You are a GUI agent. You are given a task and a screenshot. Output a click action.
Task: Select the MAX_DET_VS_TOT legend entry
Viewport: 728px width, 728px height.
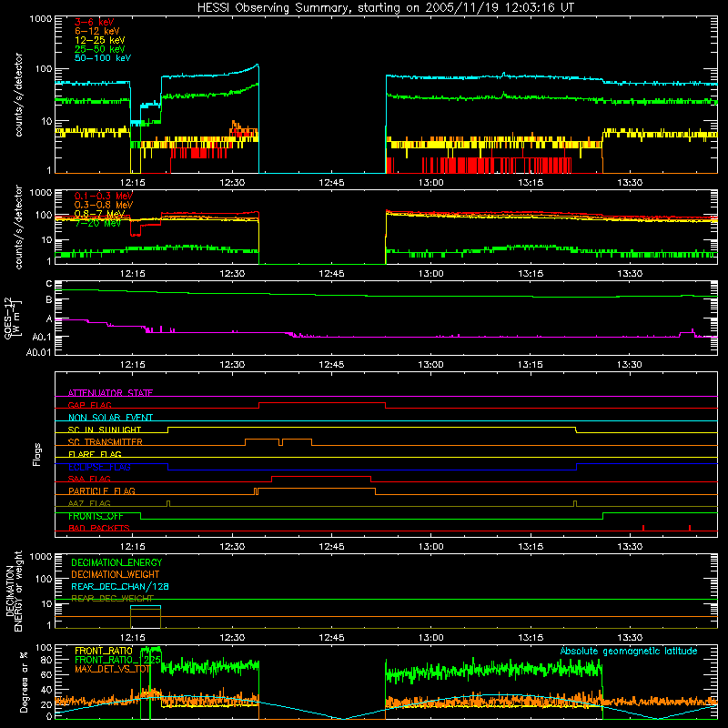point(112,669)
